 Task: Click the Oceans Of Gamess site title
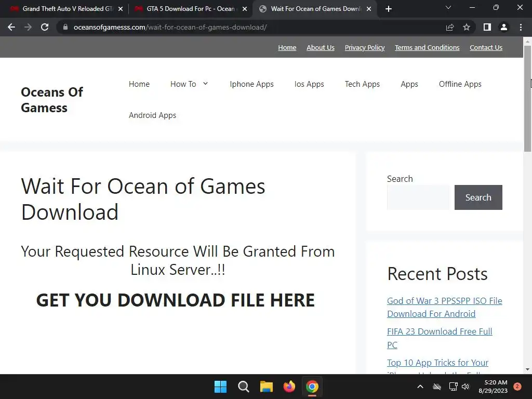52,100
